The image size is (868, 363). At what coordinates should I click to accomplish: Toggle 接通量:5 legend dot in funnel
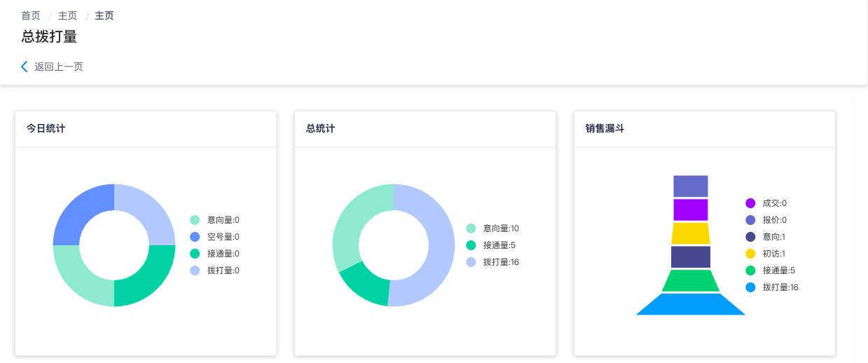[750, 270]
